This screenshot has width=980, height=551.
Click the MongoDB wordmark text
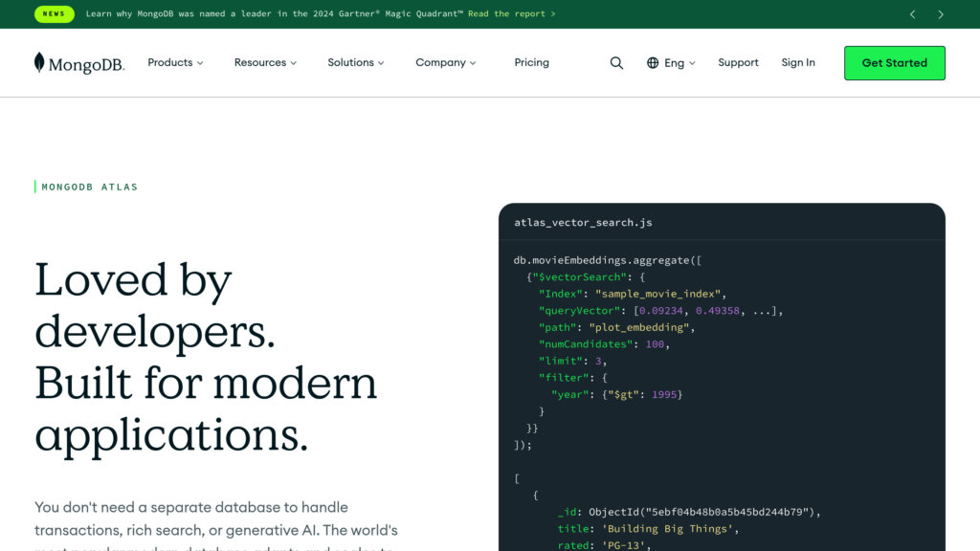86,65
